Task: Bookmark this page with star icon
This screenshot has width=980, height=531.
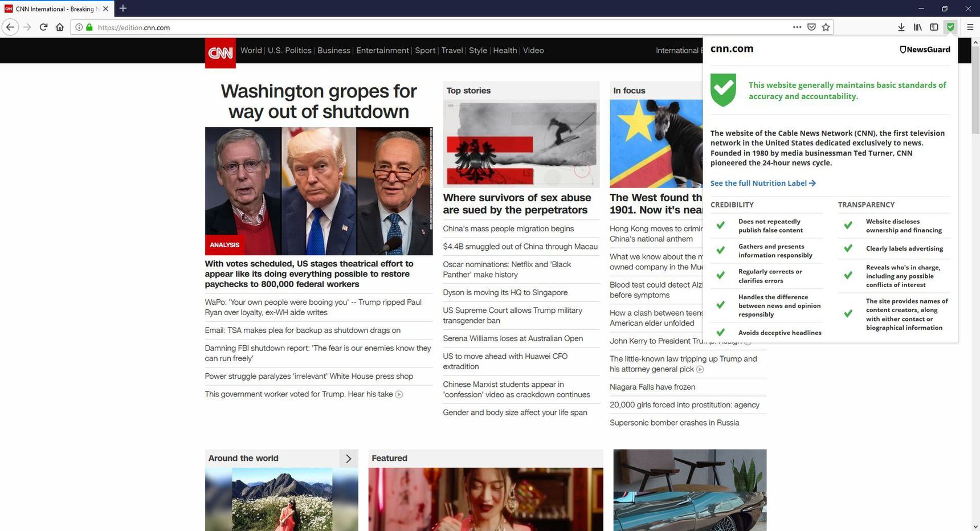Action: pyautogui.click(x=826, y=27)
